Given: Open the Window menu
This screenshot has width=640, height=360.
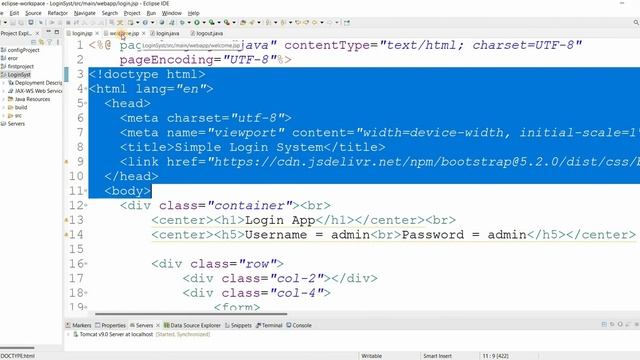Looking at the screenshot, I should coord(171,13).
